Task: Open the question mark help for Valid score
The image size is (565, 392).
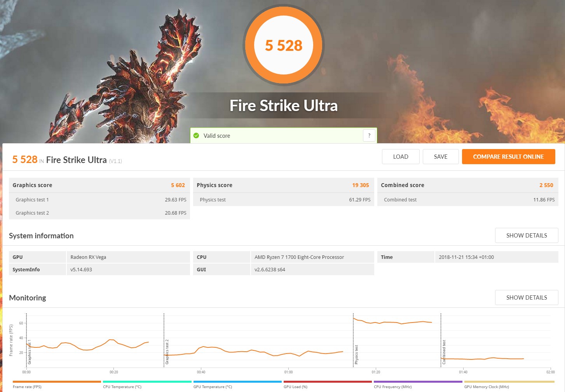Action: pyautogui.click(x=369, y=135)
